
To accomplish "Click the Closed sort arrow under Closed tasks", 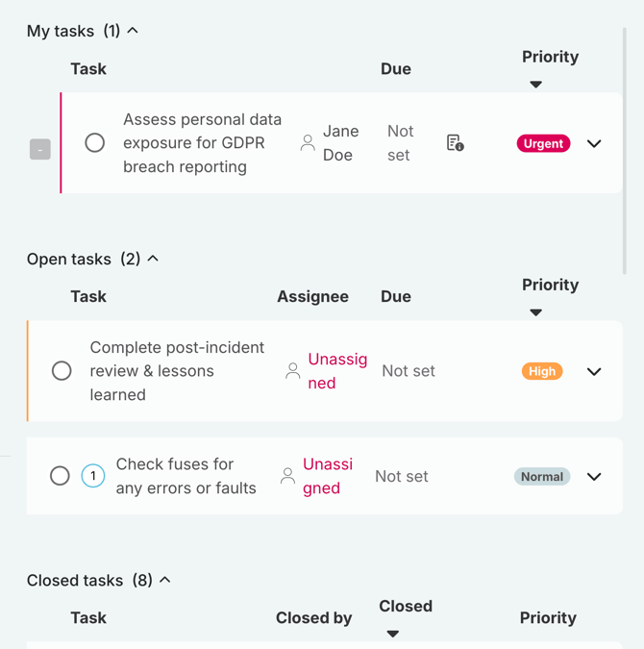I will coord(392,634).
